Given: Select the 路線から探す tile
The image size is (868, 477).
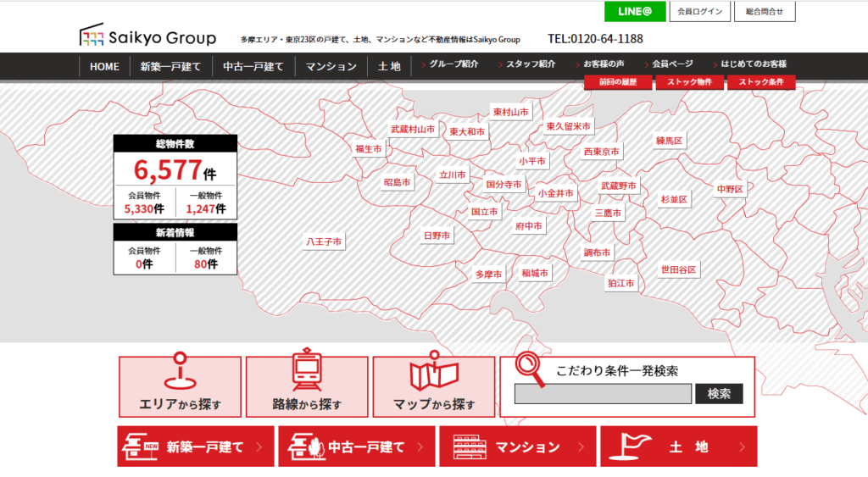Looking at the screenshot, I should coord(307,386).
